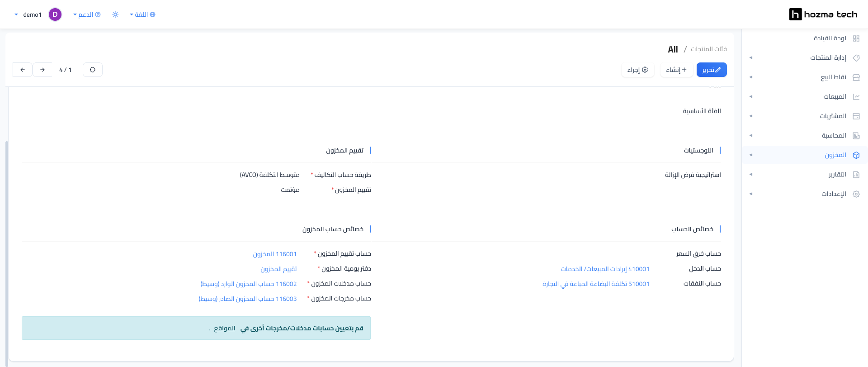Click the خصائص الحساب section heading
The image size is (868, 367).
coord(693,229)
